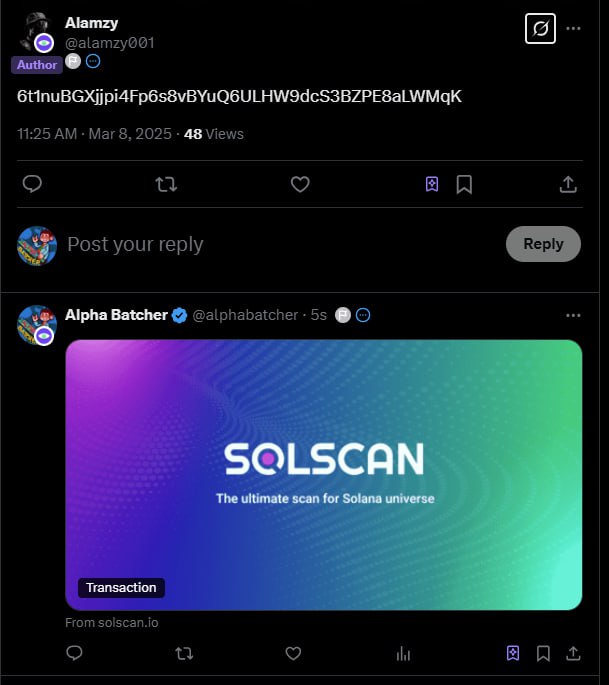Click the Post your reply text field

tap(280, 244)
